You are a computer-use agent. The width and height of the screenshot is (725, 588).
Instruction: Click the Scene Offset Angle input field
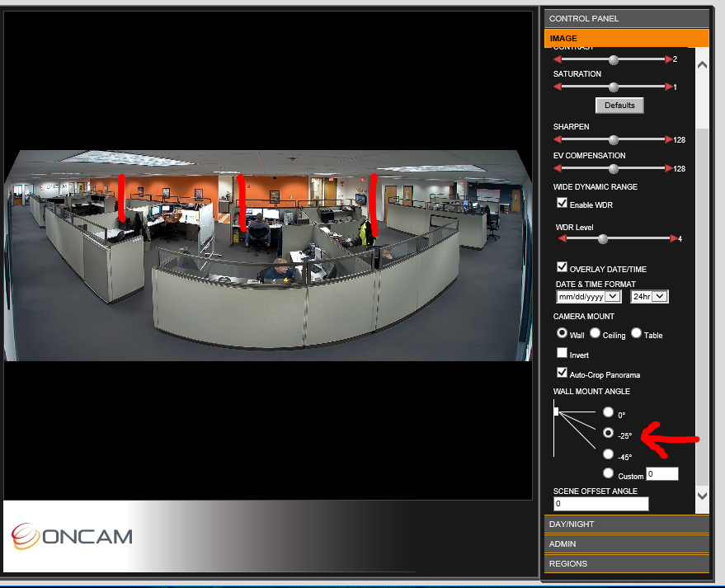601,504
